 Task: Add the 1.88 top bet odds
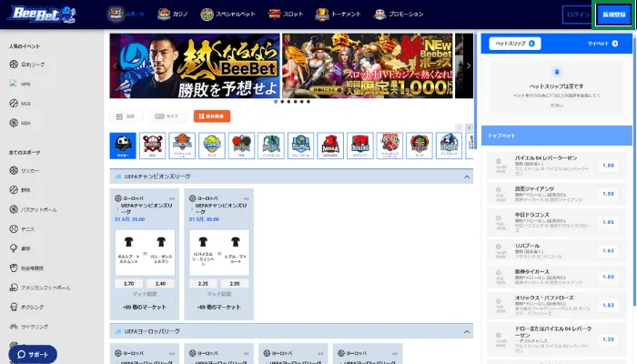click(x=608, y=166)
